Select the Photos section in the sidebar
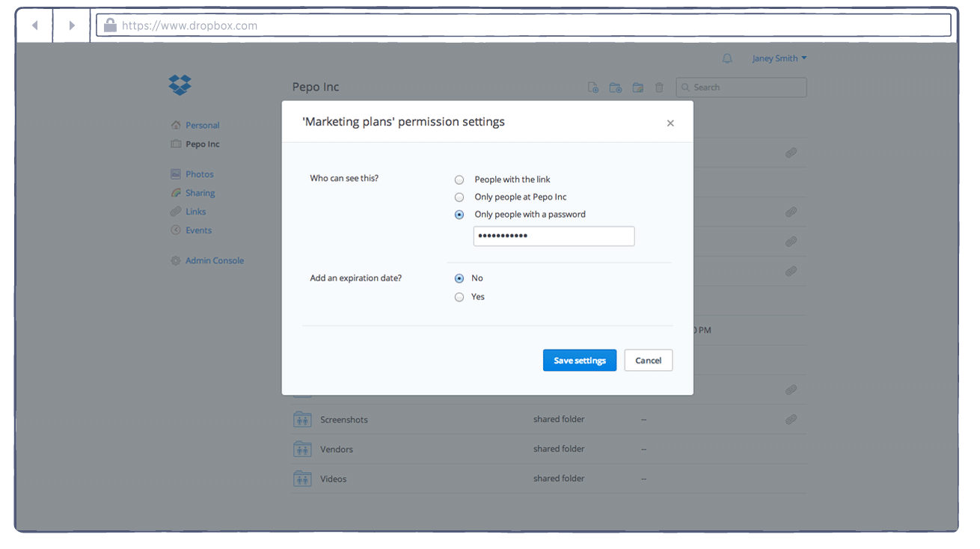 coord(198,174)
